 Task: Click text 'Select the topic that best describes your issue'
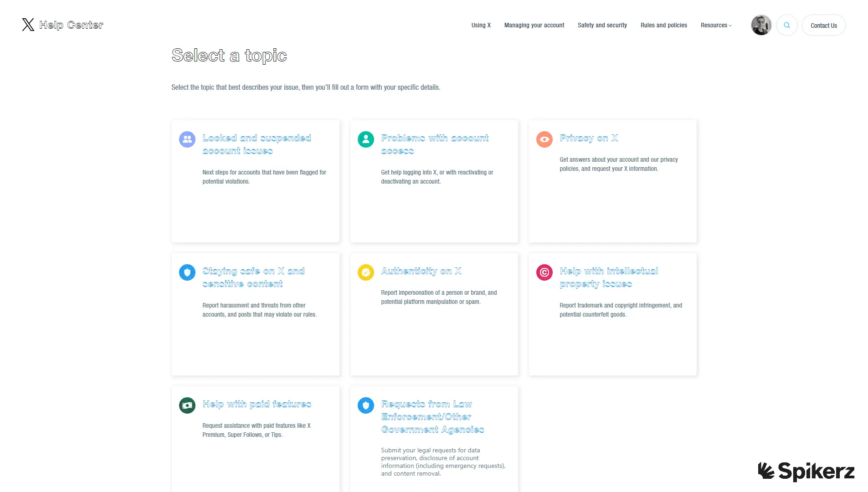[235, 87]
